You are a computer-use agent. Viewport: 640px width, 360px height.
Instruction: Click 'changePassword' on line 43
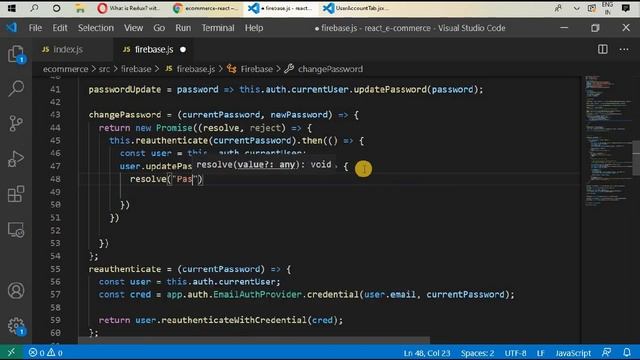124,115
